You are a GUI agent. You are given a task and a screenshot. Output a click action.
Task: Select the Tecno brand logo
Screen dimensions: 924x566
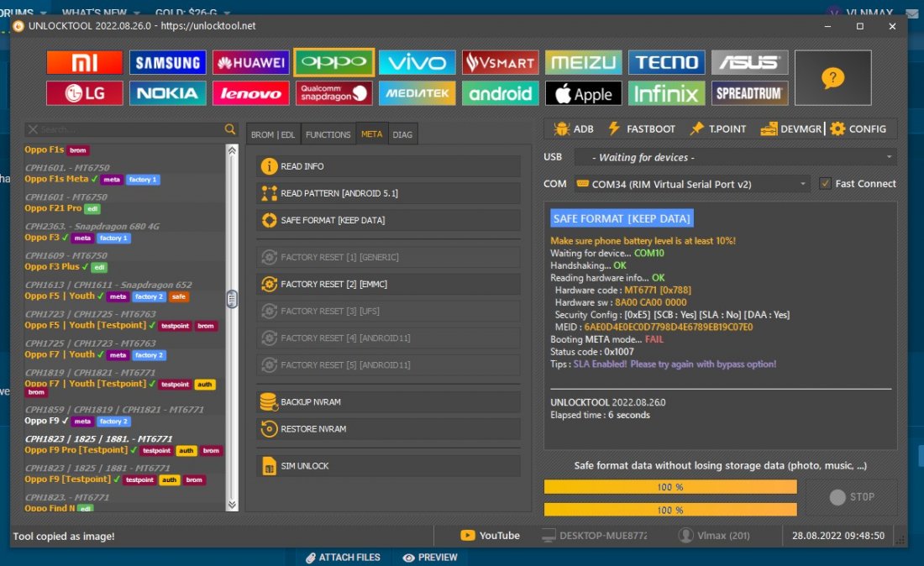point(666,62)
